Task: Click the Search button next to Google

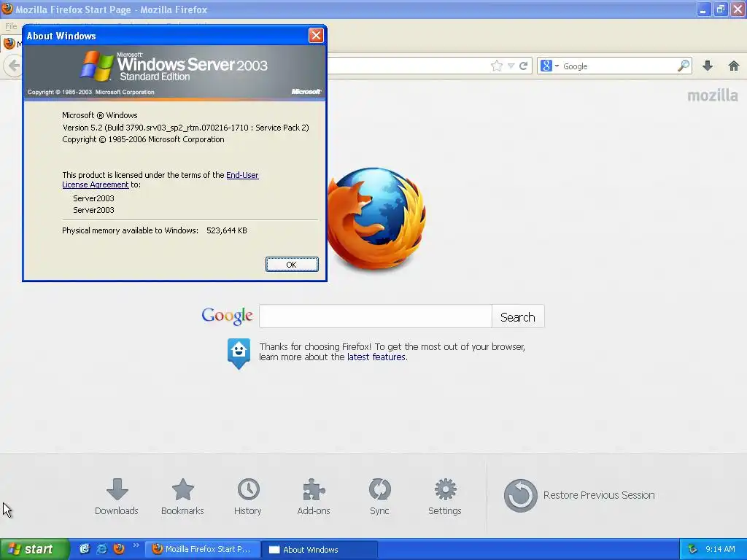Action: [x=518, y=316]
